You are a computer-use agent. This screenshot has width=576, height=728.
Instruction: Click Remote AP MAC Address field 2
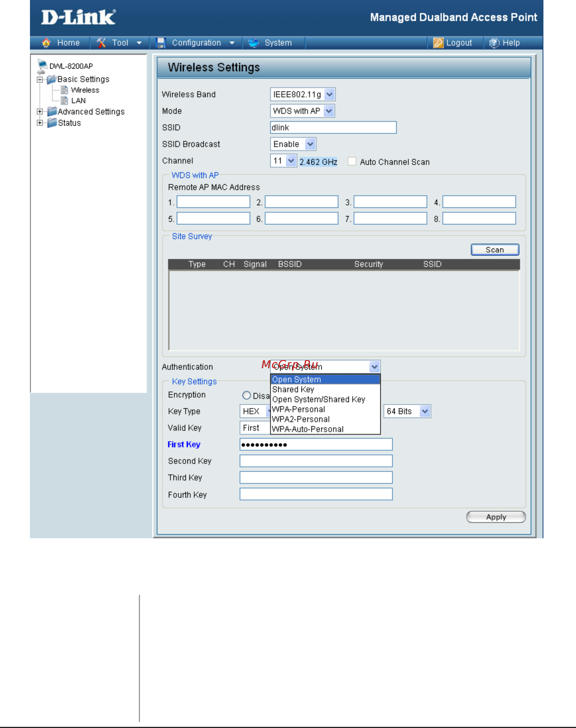[301, 202]
